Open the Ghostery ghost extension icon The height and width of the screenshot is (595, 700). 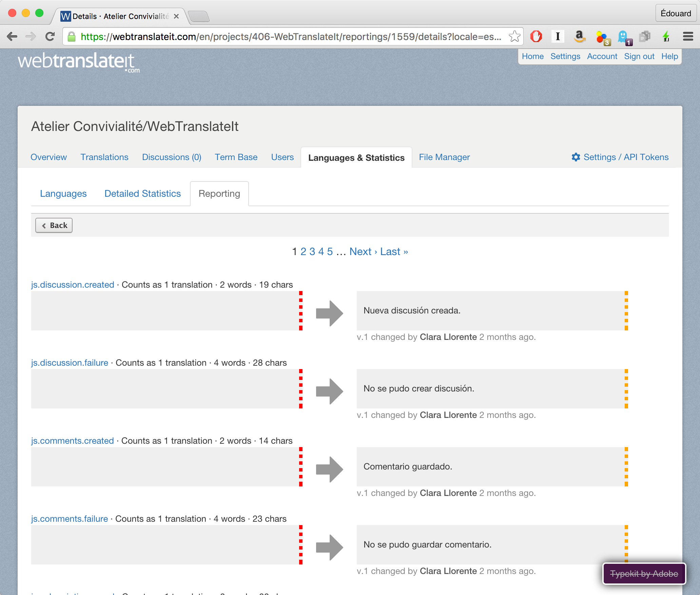[x=623, y=36]
